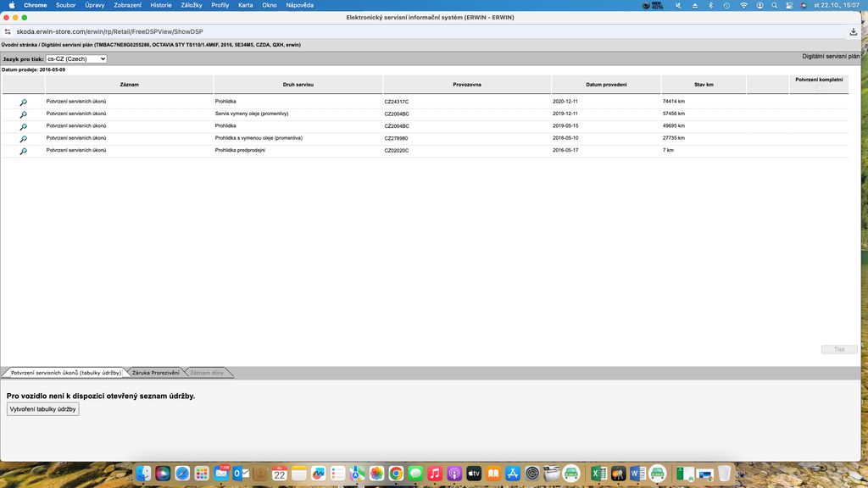Switch to the Záruka Prorezivění tab

156,373
